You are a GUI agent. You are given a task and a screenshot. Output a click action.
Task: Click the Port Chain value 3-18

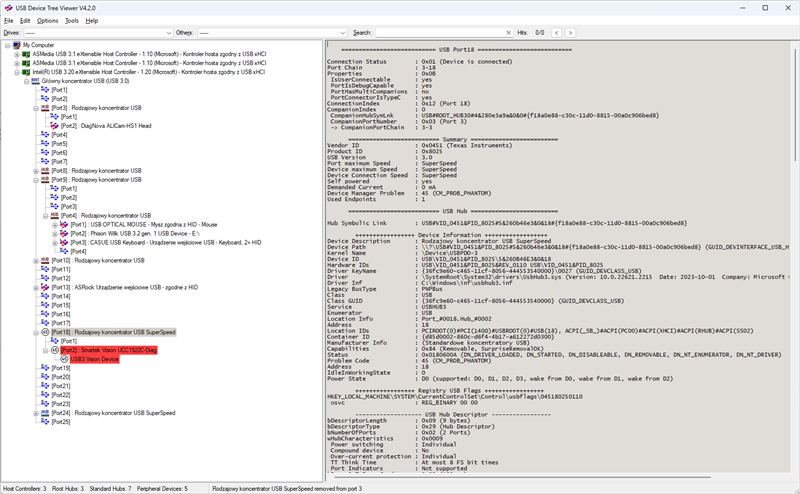(x=429, y=68)
